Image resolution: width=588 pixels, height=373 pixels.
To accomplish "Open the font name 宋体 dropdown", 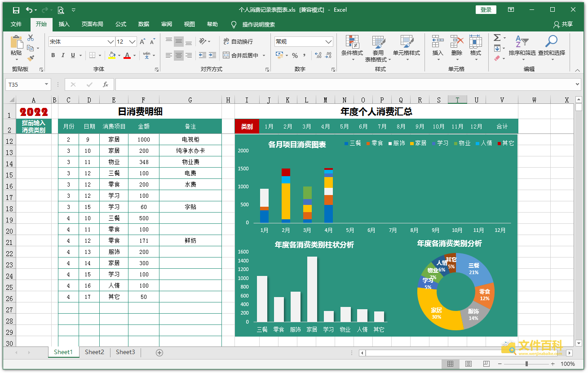I will pyautogui.click(x=111, y=42).
